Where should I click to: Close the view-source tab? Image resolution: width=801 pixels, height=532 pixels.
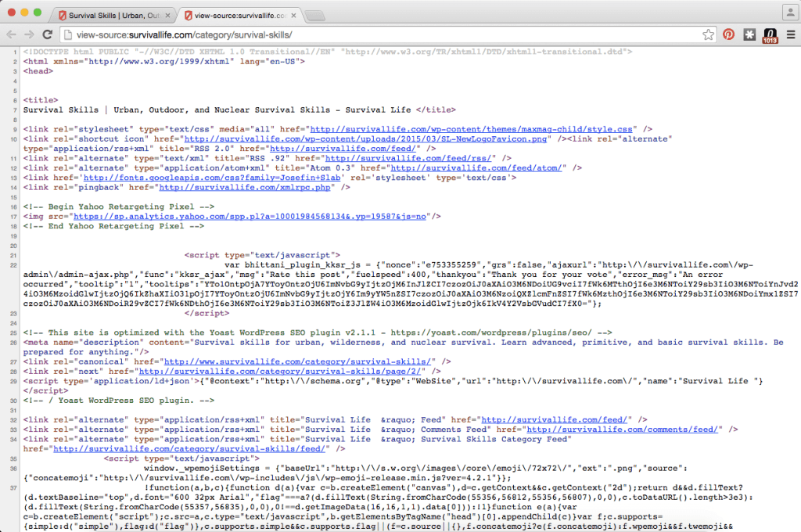(x=294, y=16)
